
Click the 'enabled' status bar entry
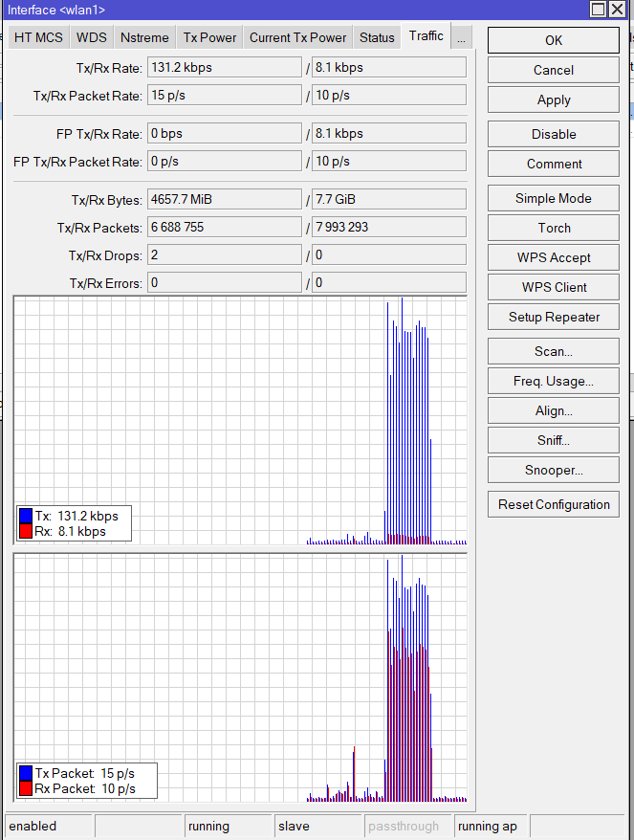click(50, 826)
